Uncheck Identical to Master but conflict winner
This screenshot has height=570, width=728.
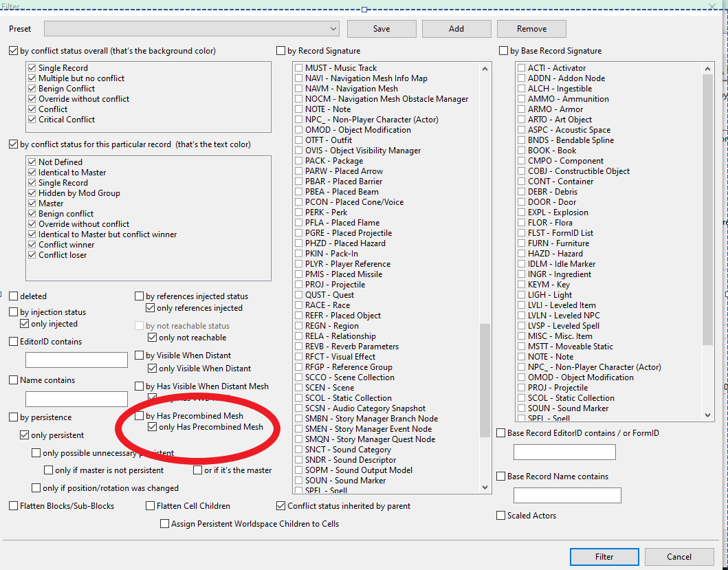(x=32, y=234)
